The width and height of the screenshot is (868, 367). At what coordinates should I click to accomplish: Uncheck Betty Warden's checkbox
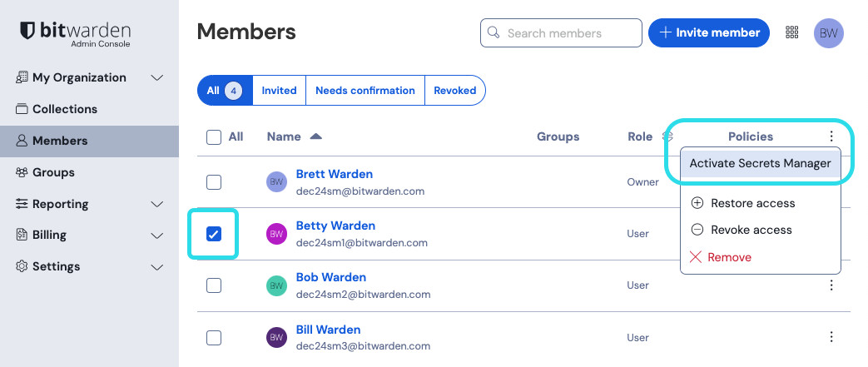[214, 234]
